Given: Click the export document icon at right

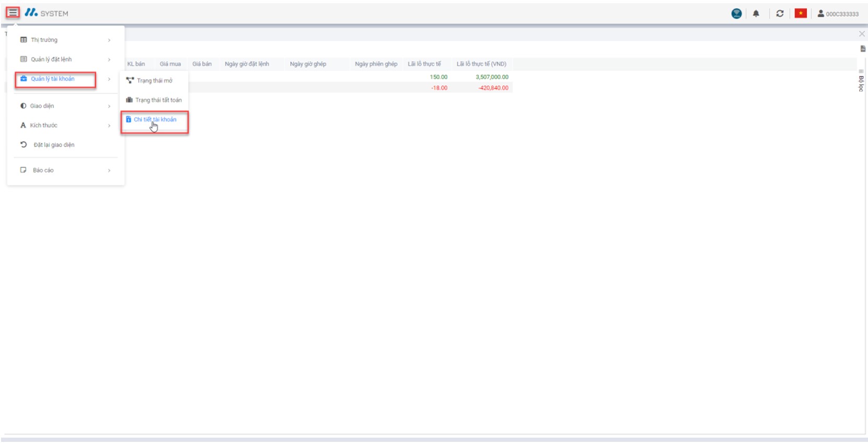Looking at the screenshot, I should 863,49.
